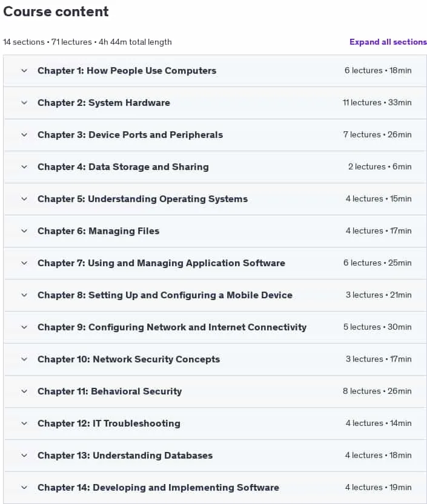Click chevron for Chapter 8 Mobile Device

24,295
